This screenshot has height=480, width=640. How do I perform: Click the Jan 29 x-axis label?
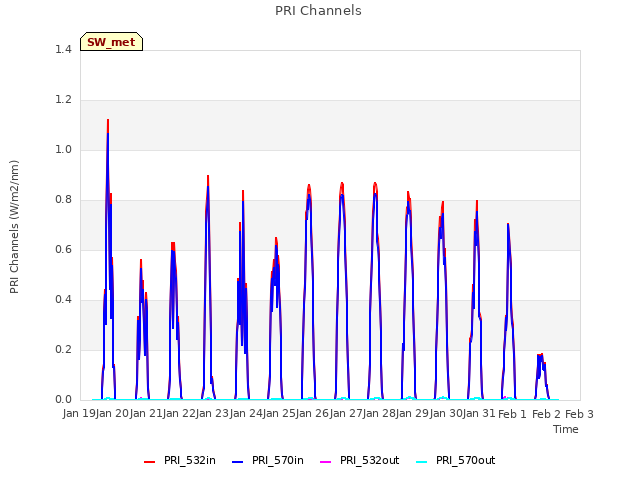(413, 414)
